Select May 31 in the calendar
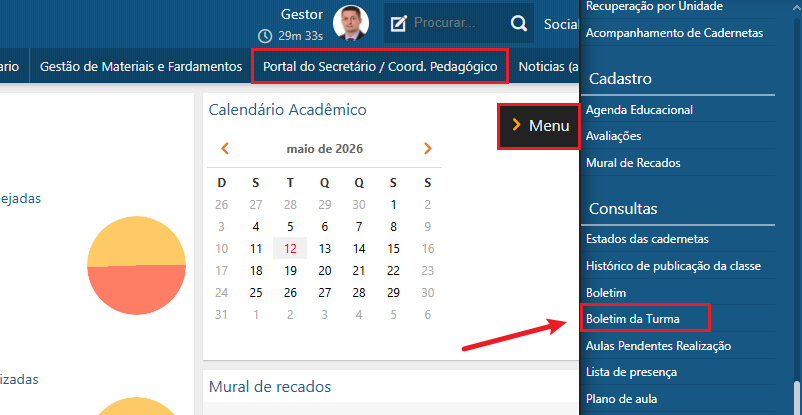 [x=221, y=315]
